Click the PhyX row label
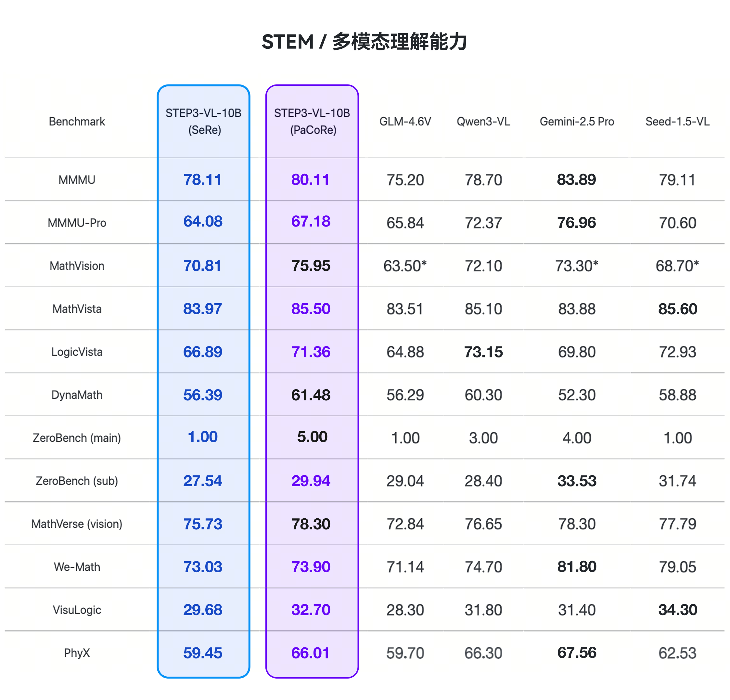The width and height of the screenshot is (730, 700). coord(77,653)
